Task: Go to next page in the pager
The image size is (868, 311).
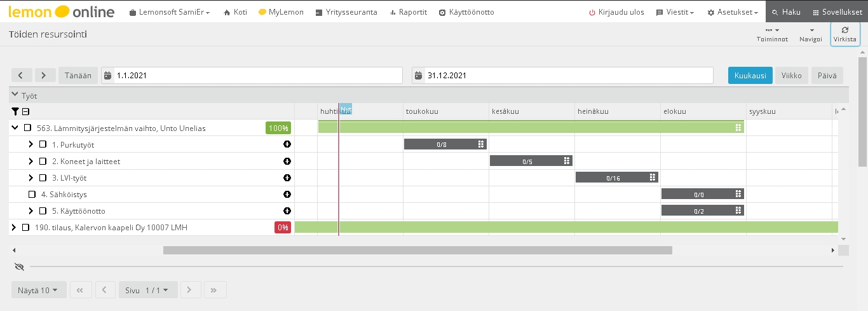Action: coord(190,290)
